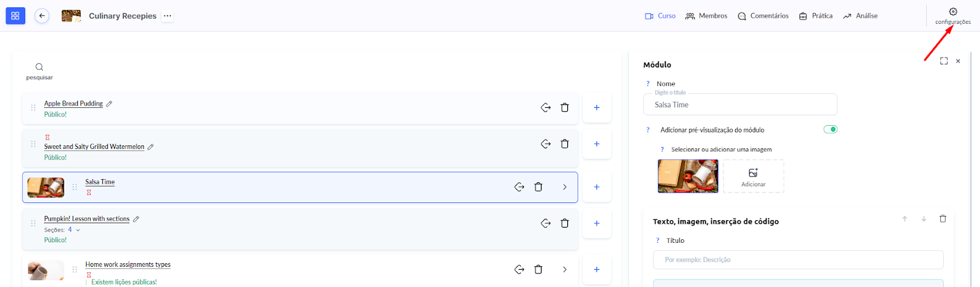Expand the Home work assignments types chevron
The height and width of the screenshot is (287, 980).
(565, 269)
